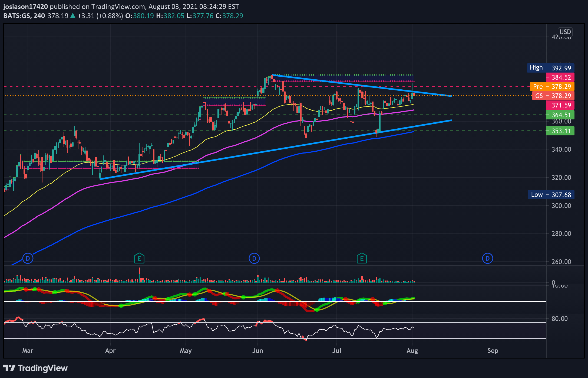Click the L:377.76 low value

[200, 16]
